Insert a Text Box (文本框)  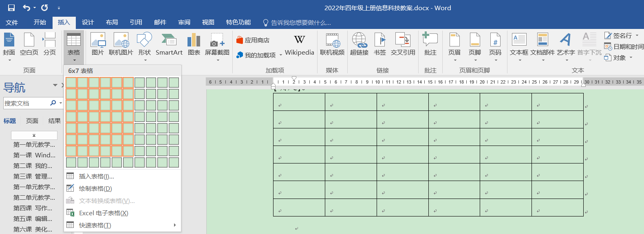(x=519, y=47)
